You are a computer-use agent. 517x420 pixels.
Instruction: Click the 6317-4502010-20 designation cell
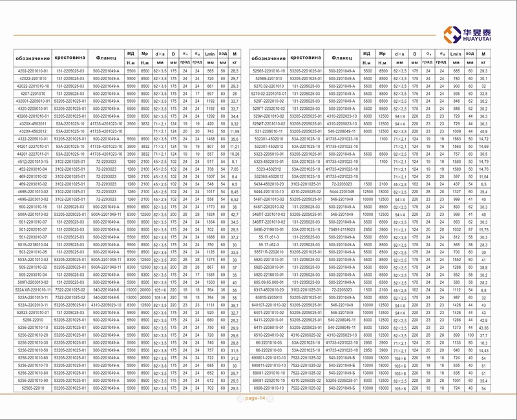coord(268,290)
